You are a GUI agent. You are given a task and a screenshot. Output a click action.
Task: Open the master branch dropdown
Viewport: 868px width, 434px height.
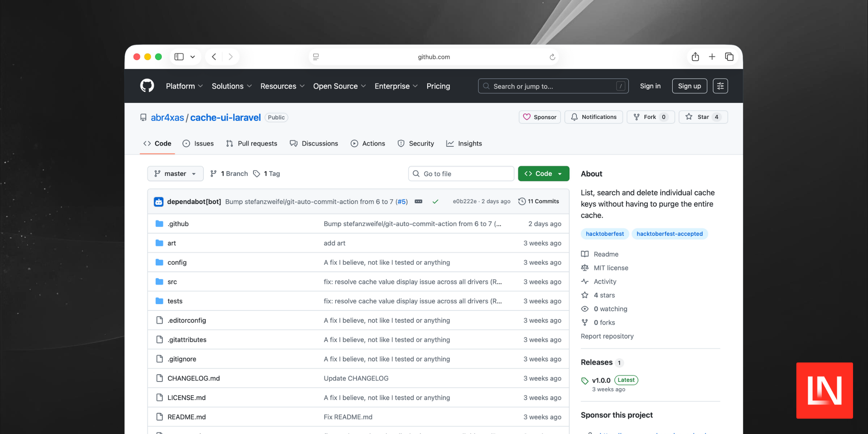pos(175,174)
